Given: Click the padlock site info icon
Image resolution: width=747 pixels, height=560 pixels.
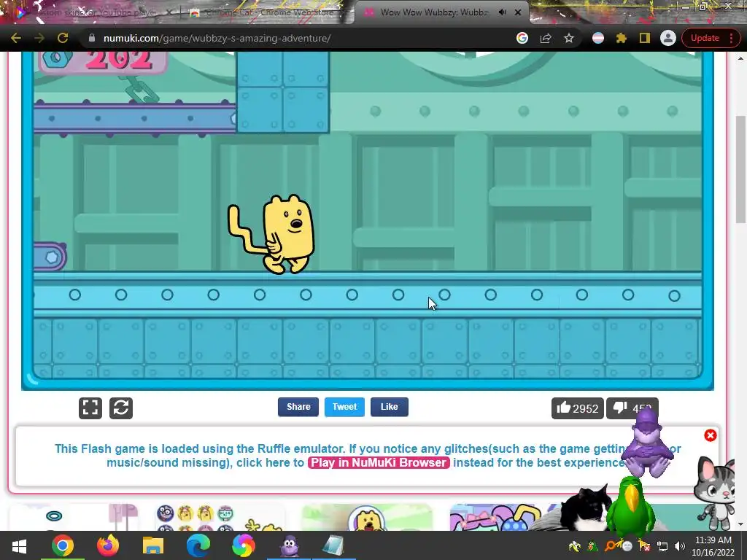Looking at the screenshot, I should click(91, 38).
